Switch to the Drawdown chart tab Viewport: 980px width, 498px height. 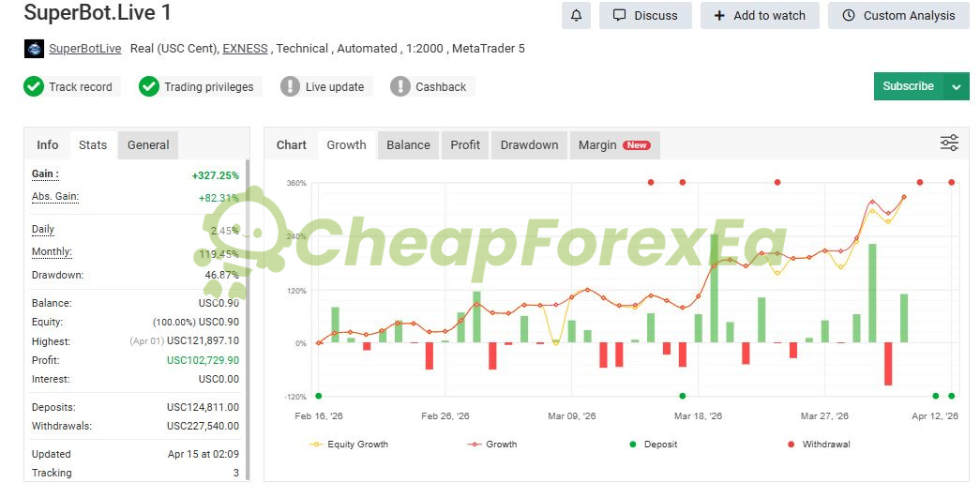pos(529,145)
